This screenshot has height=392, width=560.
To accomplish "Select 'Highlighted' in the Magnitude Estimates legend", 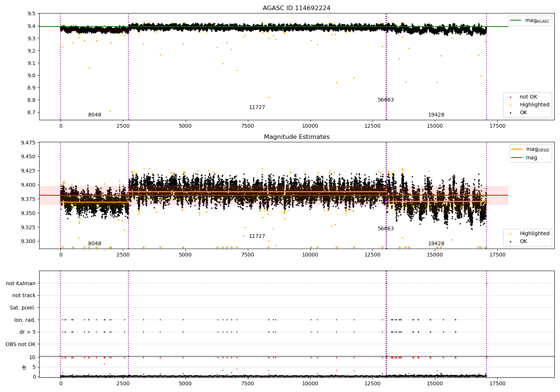I will pos(534,234).
